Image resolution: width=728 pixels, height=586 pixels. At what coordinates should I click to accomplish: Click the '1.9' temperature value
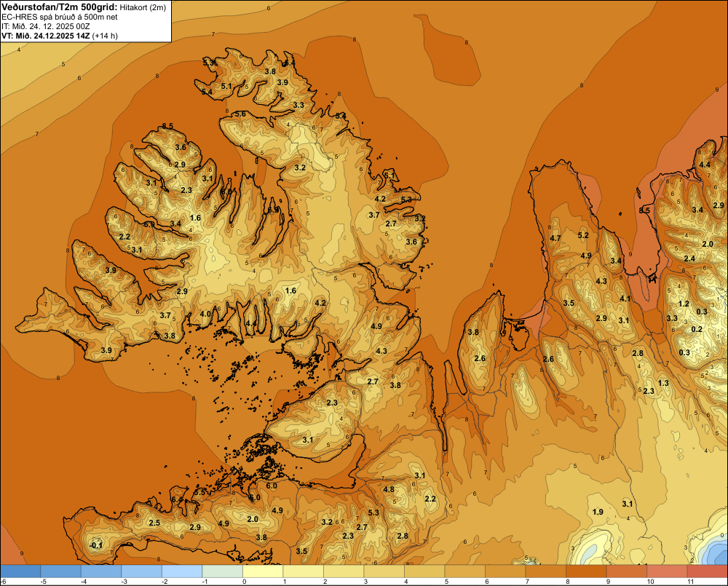[x=598, y=512]
